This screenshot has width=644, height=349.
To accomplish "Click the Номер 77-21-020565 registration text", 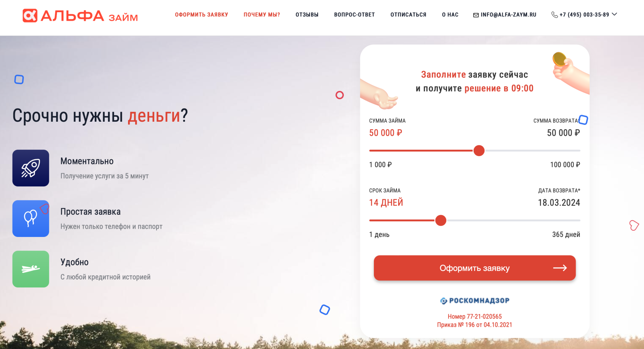I will coord(475,316).
